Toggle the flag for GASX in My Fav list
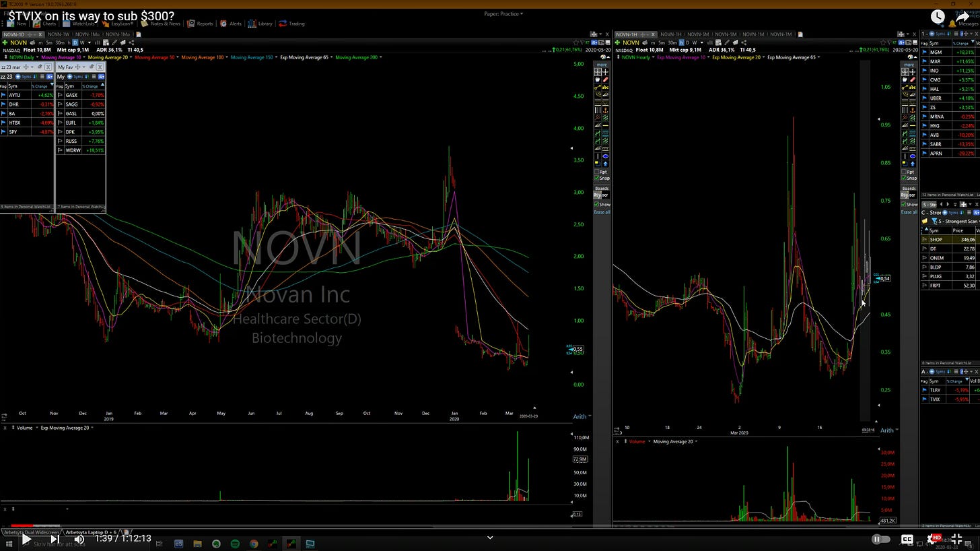 60,95
